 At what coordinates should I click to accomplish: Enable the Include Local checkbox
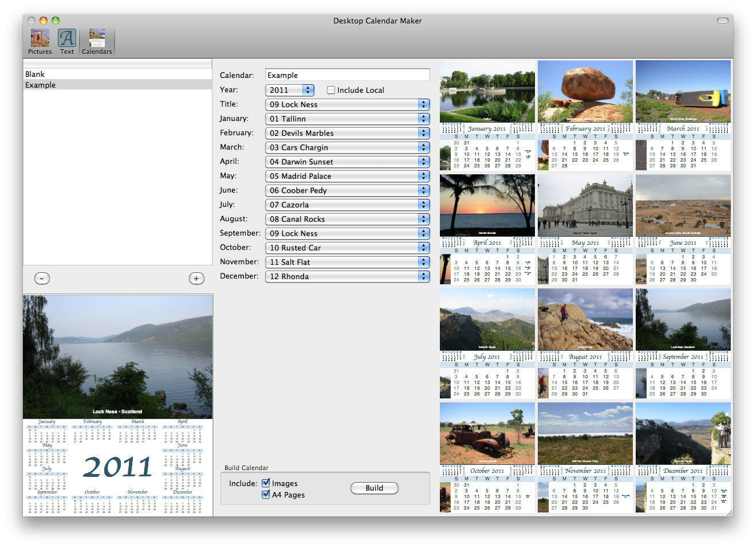pyautogui.click(x=331, y=90)
